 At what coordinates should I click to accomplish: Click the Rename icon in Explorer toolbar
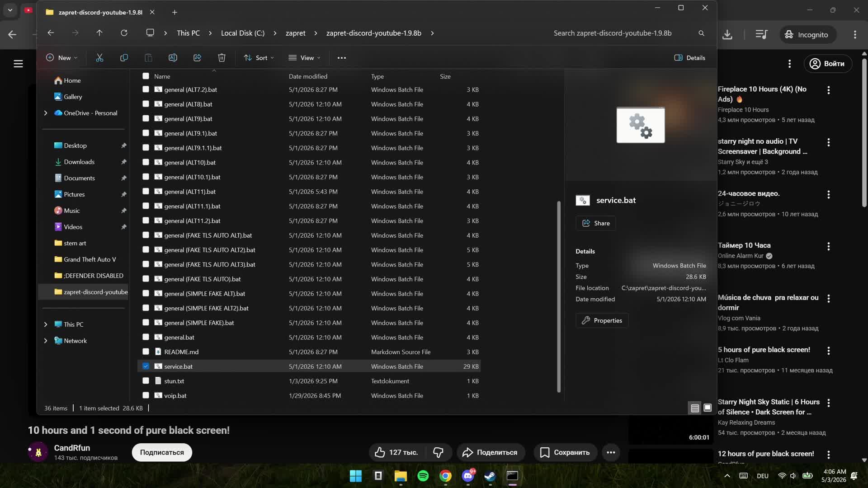point(173,58)
